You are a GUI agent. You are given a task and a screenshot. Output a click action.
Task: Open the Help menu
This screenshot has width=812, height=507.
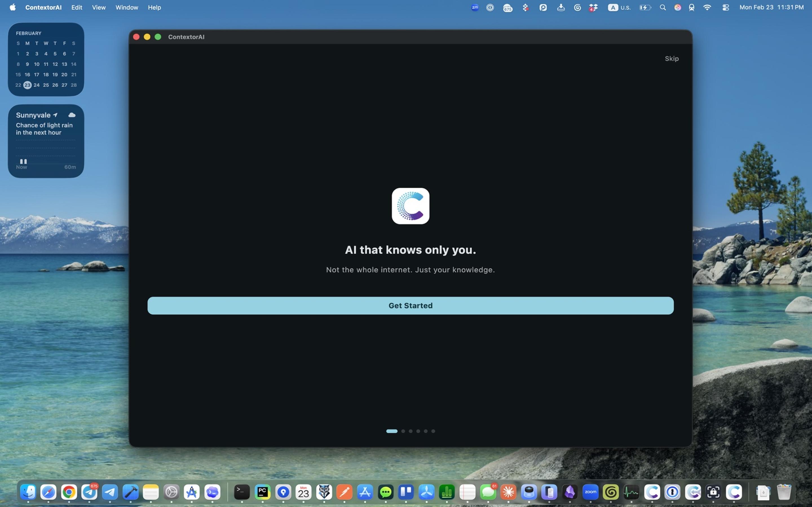[154, 7]
